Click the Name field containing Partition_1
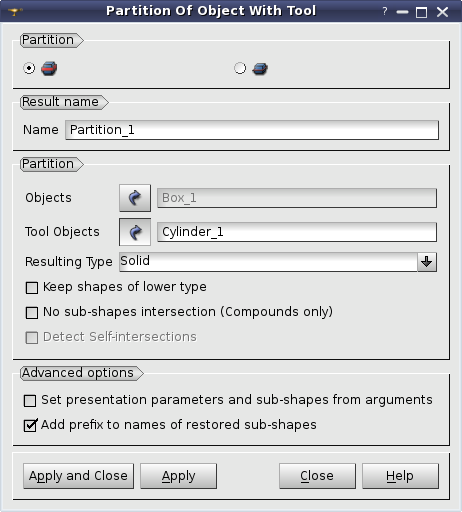The image size is (462, 512). 252,130
